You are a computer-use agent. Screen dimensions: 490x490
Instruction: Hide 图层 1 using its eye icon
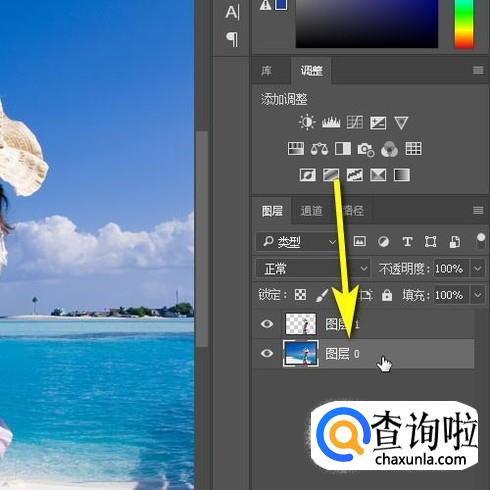point(267,324)
